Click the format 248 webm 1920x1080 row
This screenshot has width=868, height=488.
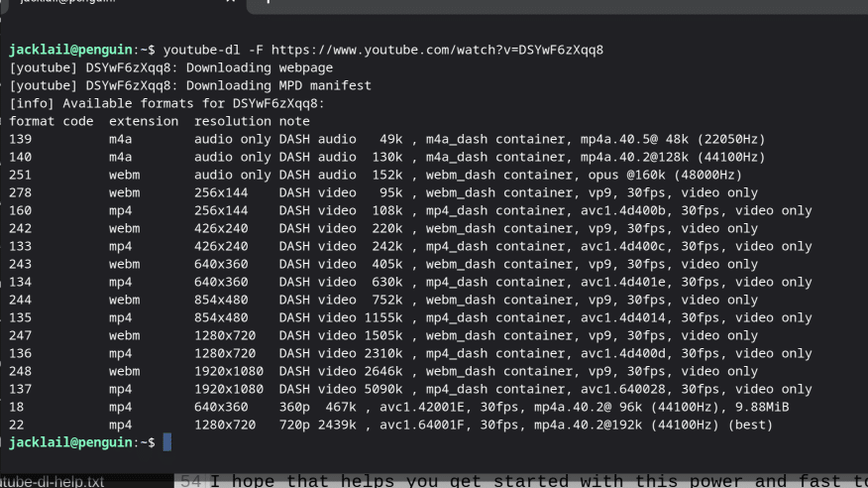click(383, 371)
